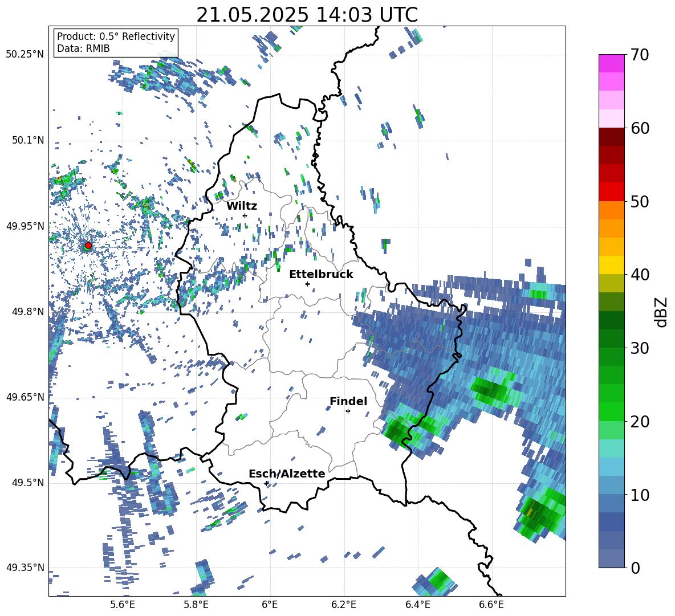675x616 pixels.
Task: Click the colorbar value 30
Action: (x=640, y=348)
